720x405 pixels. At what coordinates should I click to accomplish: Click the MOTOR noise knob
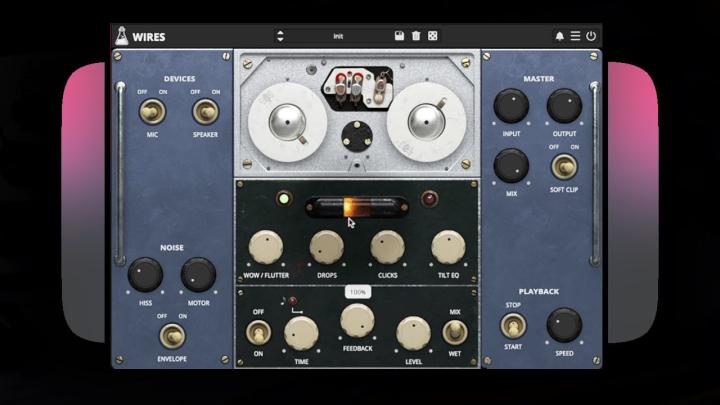coord(198,275)
